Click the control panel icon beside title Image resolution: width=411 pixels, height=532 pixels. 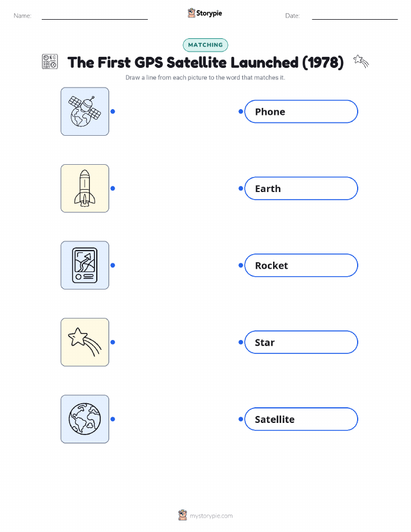50,61
